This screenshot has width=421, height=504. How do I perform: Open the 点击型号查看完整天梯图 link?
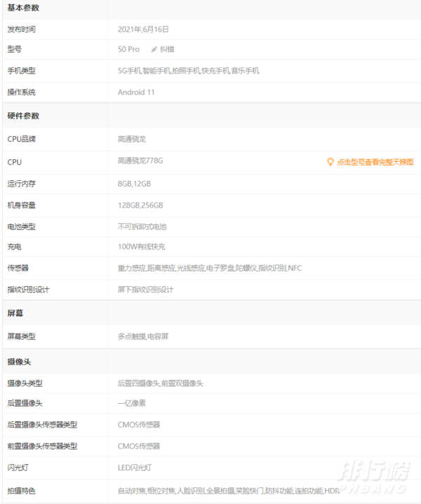[x=375, y=162]
